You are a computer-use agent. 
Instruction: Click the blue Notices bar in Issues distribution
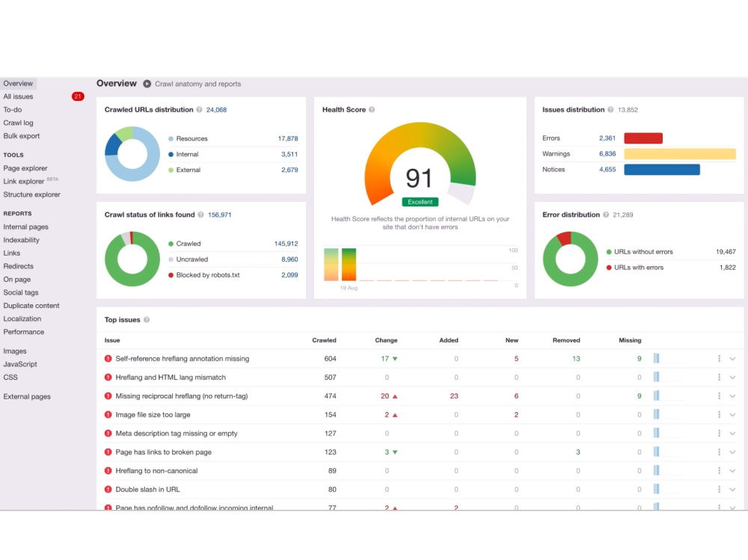coord(662,169)
